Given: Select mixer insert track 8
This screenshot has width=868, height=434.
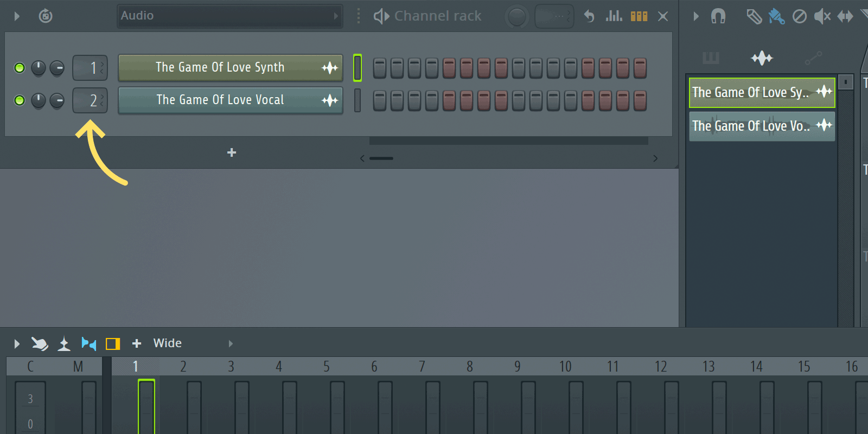Looking at the screenshot, I should point(470,367).
